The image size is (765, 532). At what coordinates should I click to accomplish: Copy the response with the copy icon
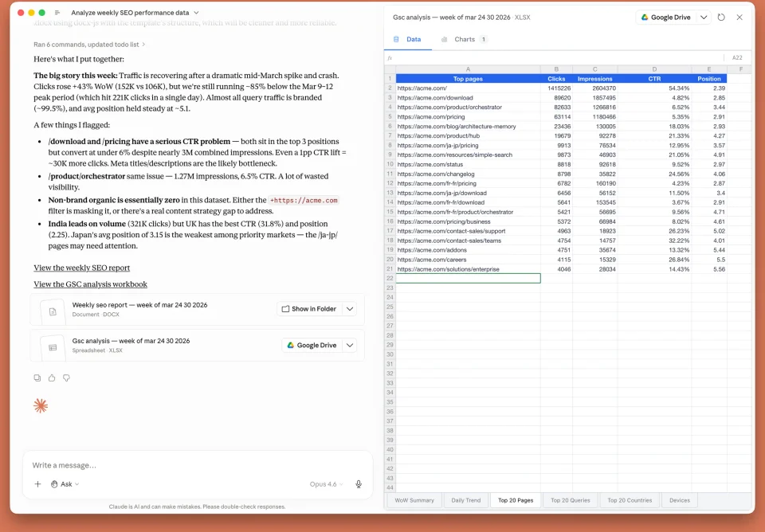37,378
